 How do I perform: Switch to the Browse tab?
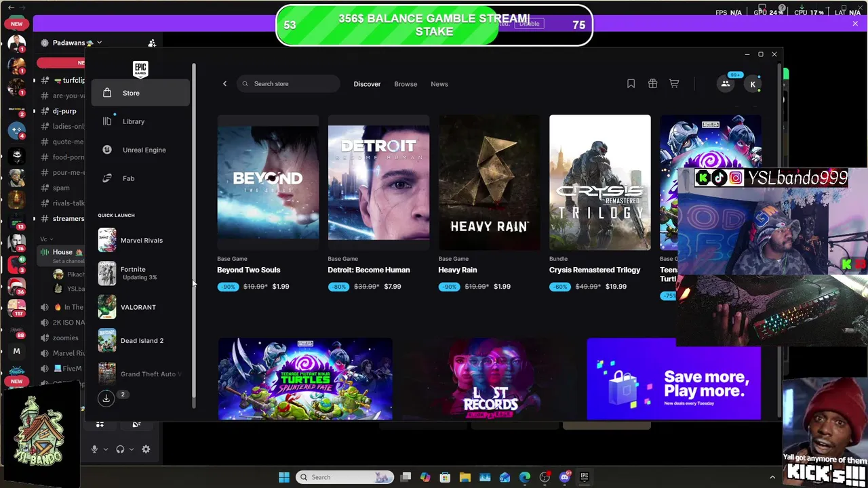(x=406, y=84)
